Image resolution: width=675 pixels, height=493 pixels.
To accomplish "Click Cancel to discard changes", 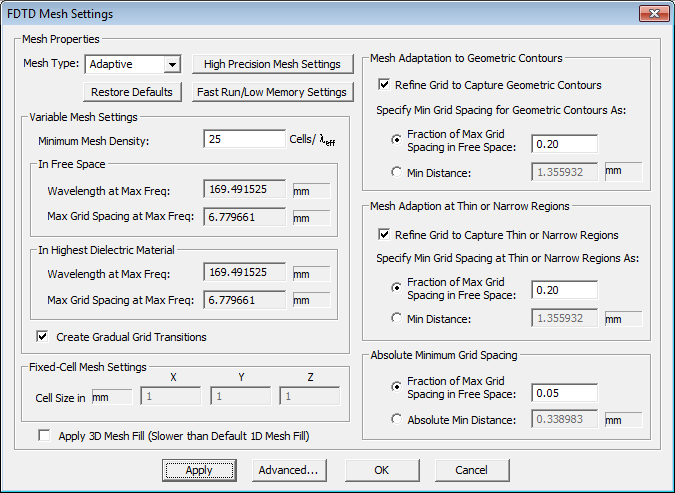I will click(471, 470).
